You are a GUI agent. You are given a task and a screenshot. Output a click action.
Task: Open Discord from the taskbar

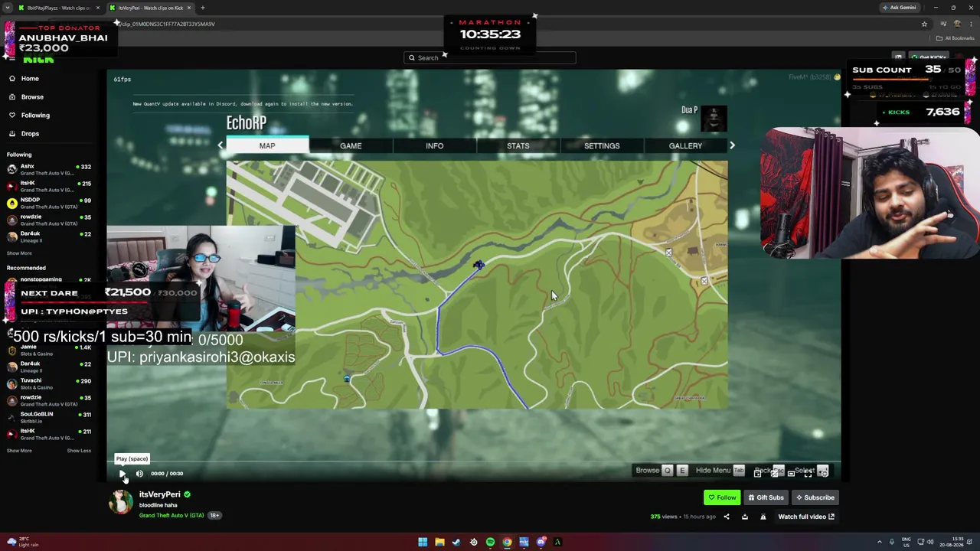pos(541,543)
